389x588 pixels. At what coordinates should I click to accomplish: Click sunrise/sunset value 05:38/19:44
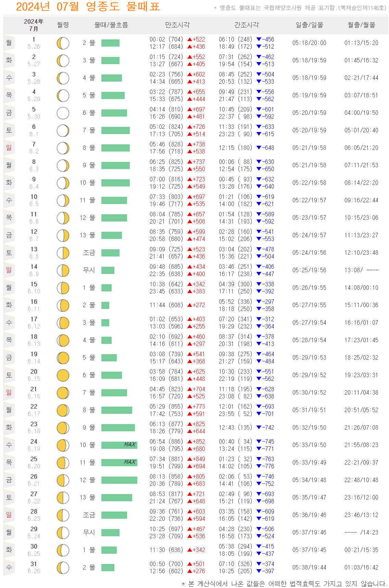click(310, 567)
